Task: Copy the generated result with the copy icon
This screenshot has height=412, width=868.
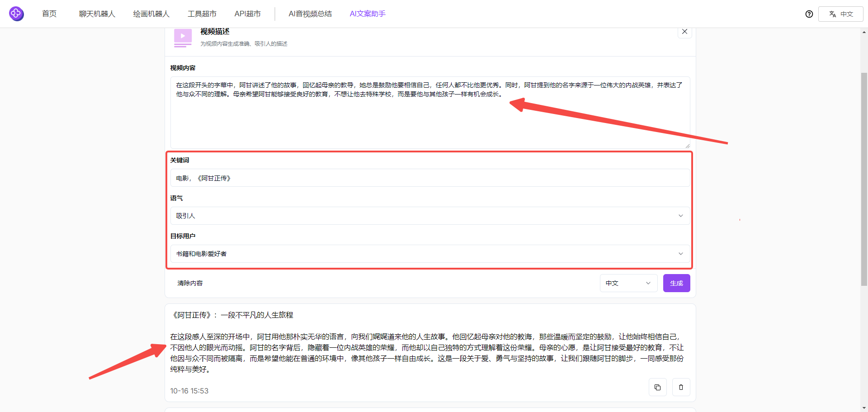Action: click(x=658, y=387)
